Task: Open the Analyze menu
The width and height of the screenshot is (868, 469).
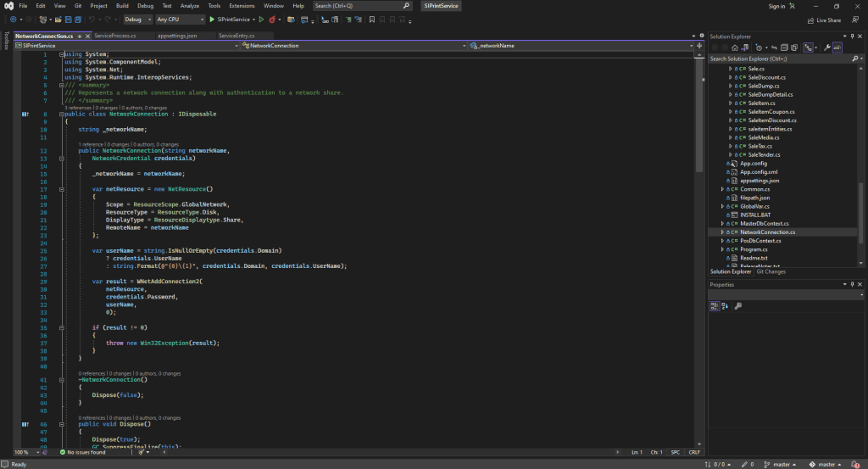Action: point(190,6)
